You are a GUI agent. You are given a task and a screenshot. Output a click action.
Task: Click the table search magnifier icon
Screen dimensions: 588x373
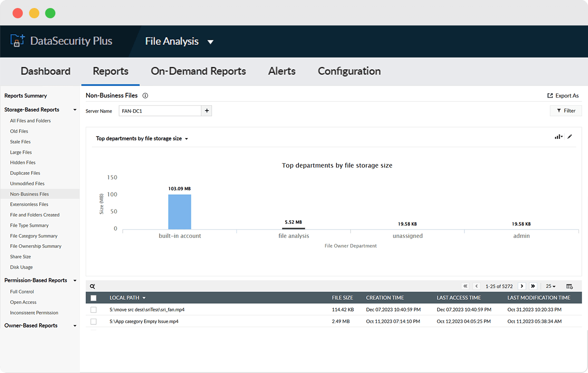pyautogui.click(x=92, y=287)
